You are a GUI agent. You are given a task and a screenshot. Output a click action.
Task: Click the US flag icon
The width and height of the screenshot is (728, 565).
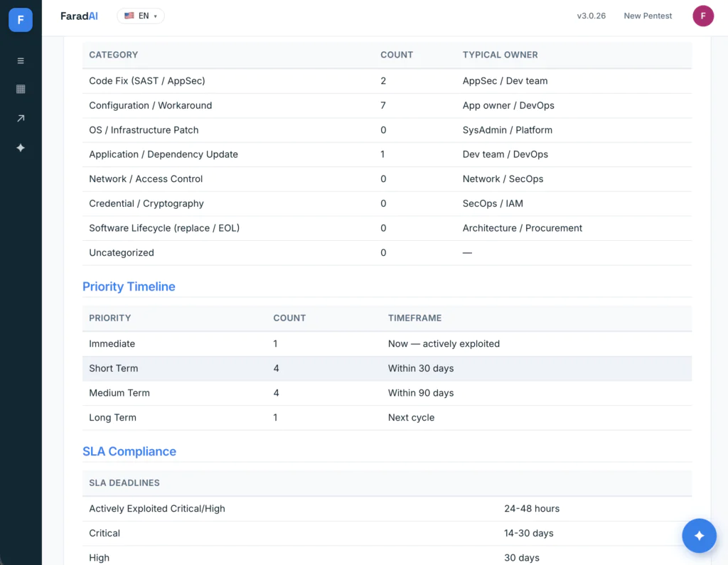(x=129, y=16)
